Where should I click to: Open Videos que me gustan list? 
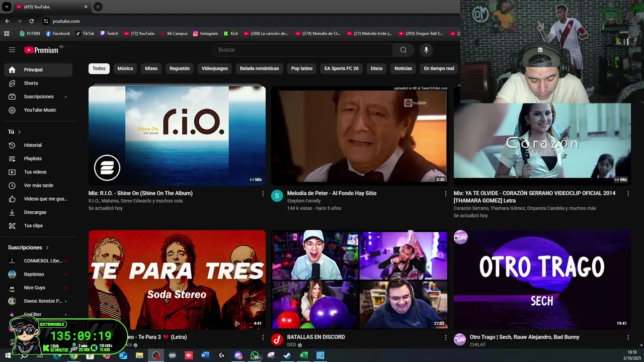pyautogui.click(x=38, y=199)
